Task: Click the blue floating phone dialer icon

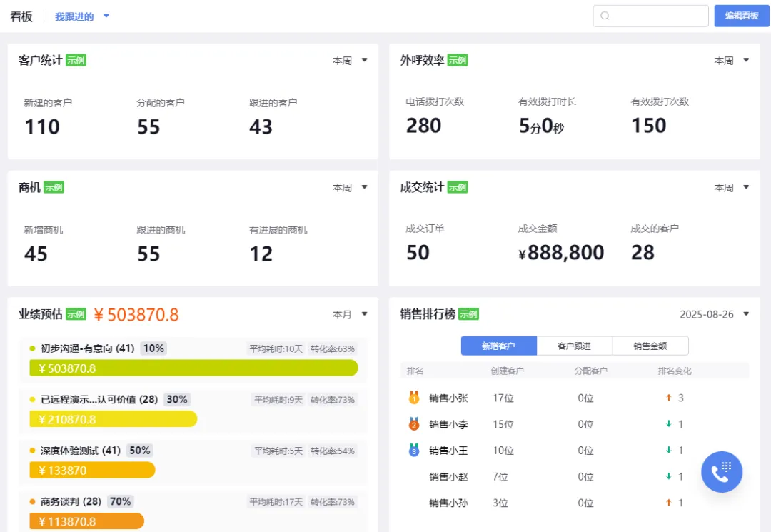Action: tap(722, 472)
